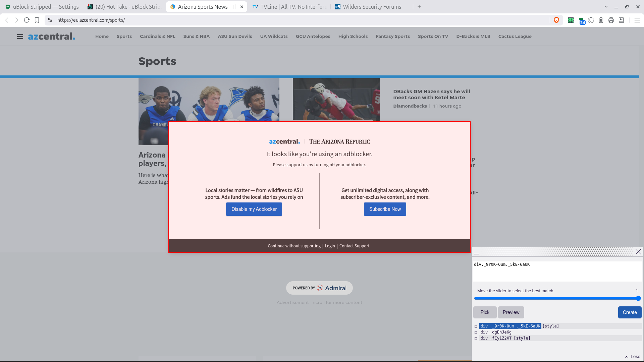Screen dimensions: 644x362
Task: Open Cardinals & NFL nav item
Action: tap(158, 37)
